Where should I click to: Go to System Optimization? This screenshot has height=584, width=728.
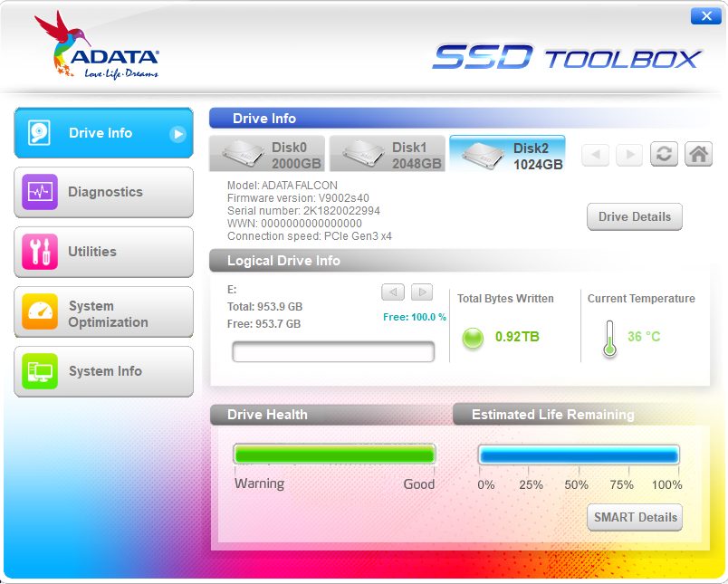pyautogui.click(x=104, y=313)
